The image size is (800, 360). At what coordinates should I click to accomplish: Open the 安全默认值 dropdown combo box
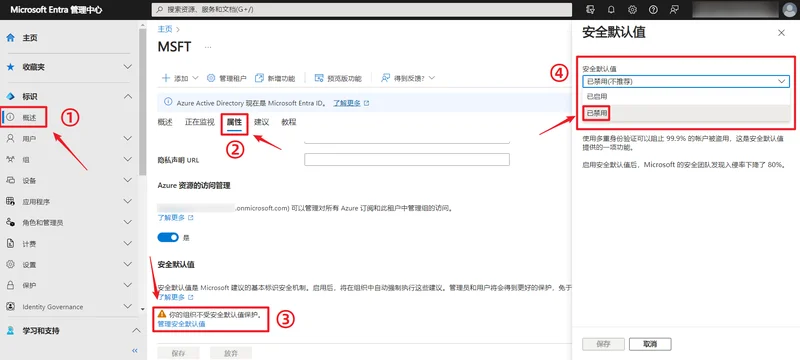click(x=686, y=81)
